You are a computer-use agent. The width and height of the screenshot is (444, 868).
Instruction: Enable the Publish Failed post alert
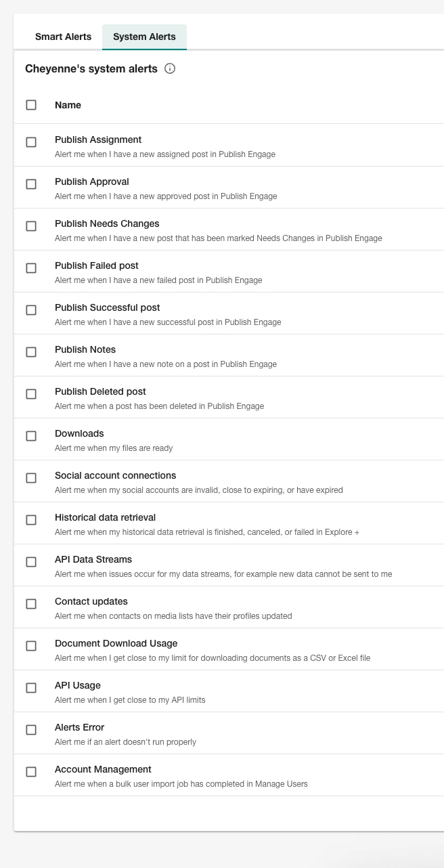pyautogui.click(x=31, y=268)
